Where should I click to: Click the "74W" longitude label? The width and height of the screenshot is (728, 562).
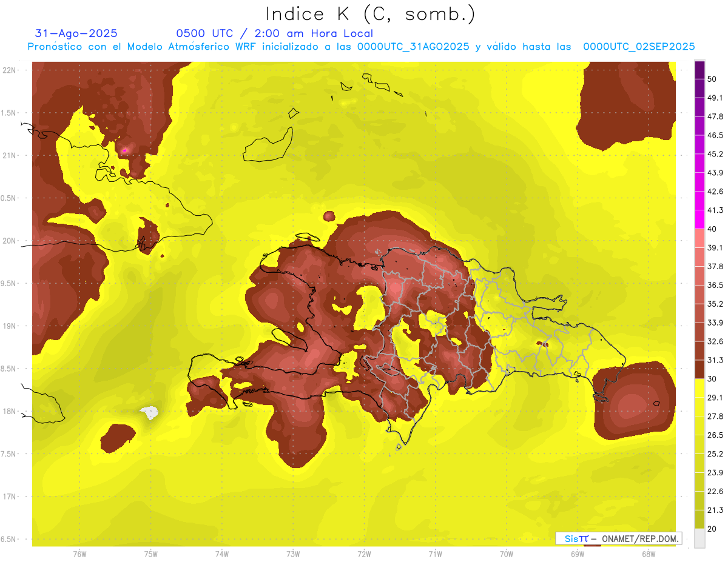pos(221,554)
